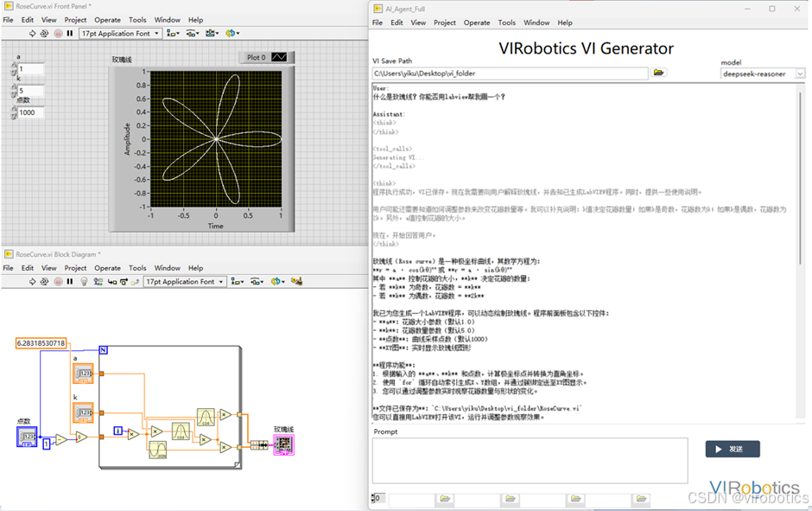The width and height of the screenshot is (812, 511).
Task: Select the Sine function node
Action: click(x=157, y=450)
